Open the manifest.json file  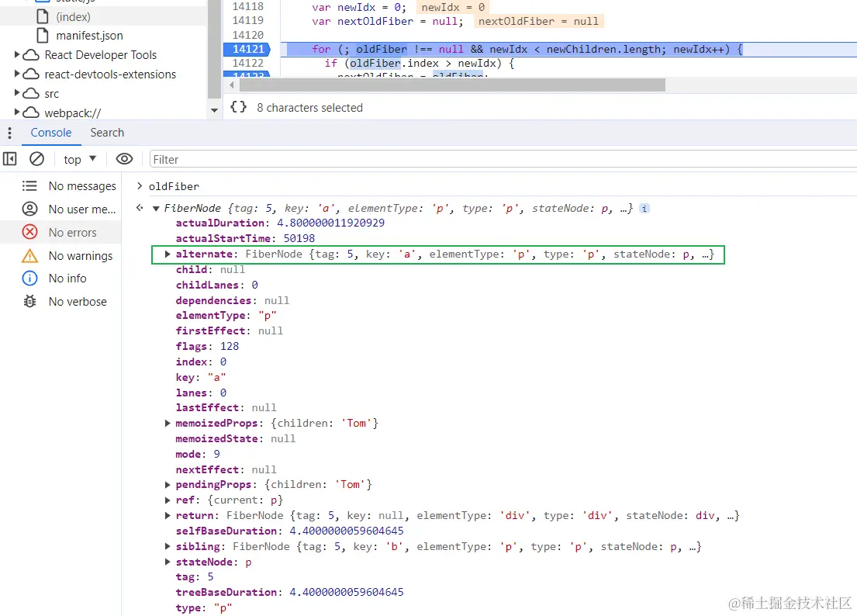[89, 36]
